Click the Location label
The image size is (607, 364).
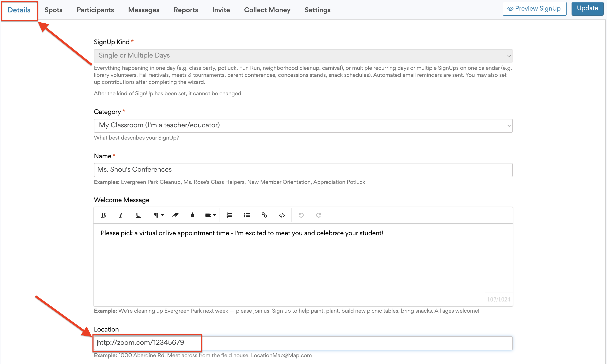(106, 329)
